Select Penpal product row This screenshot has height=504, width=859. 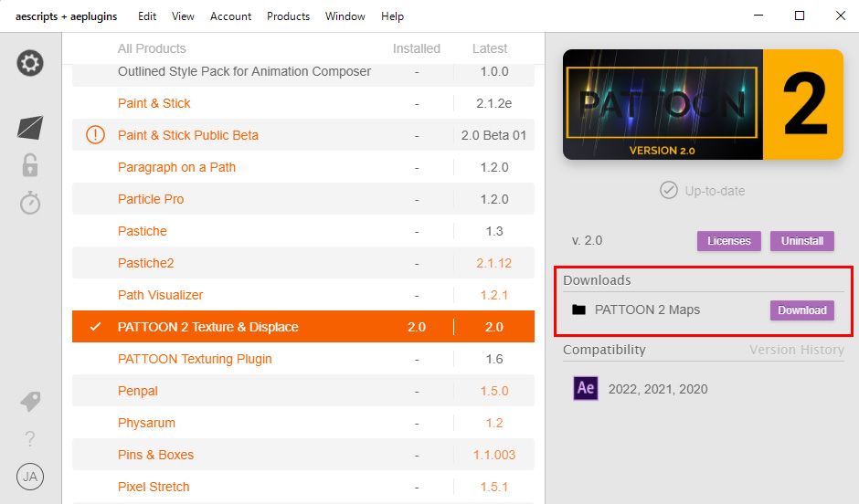(x=303, y=391)
